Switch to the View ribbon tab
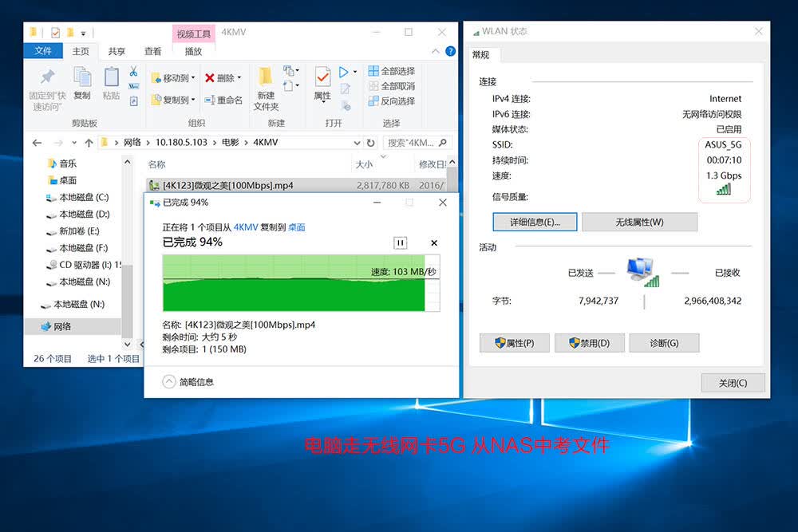The image size is (798, 532). coord(152,51)
